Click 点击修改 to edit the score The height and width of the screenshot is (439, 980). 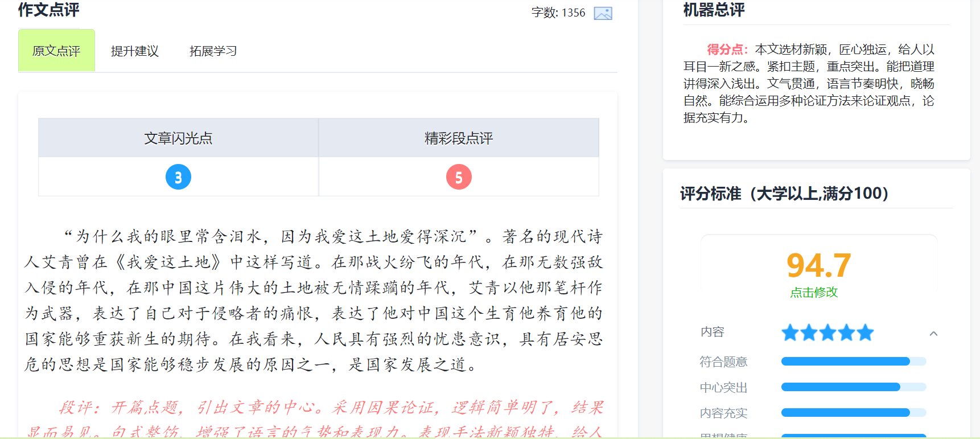tap(814, 293)
